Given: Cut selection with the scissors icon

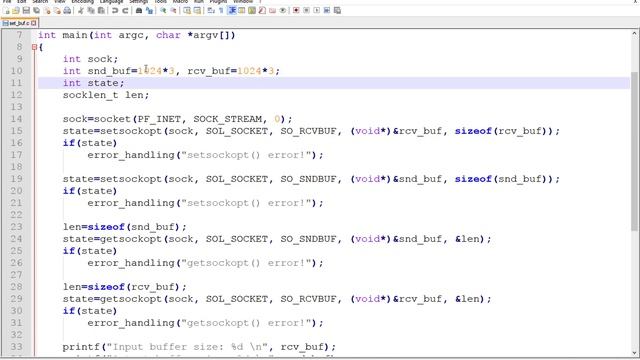Looking at the screenshot, I should tap(81, 10).
